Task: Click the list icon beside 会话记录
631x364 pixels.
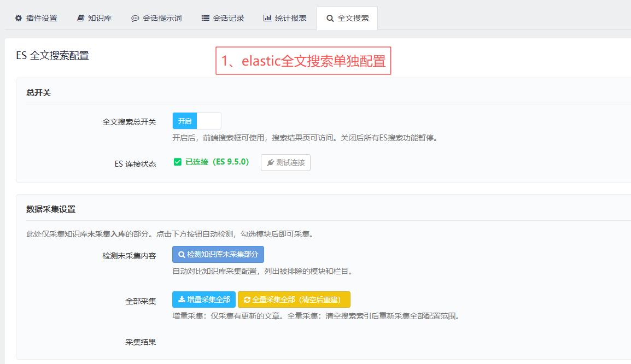Action: click(205, 18)
